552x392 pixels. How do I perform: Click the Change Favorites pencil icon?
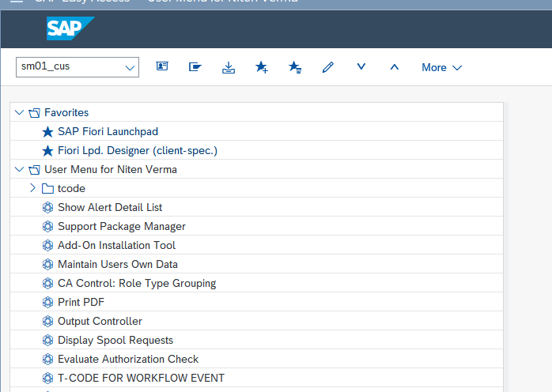point(328,67)
